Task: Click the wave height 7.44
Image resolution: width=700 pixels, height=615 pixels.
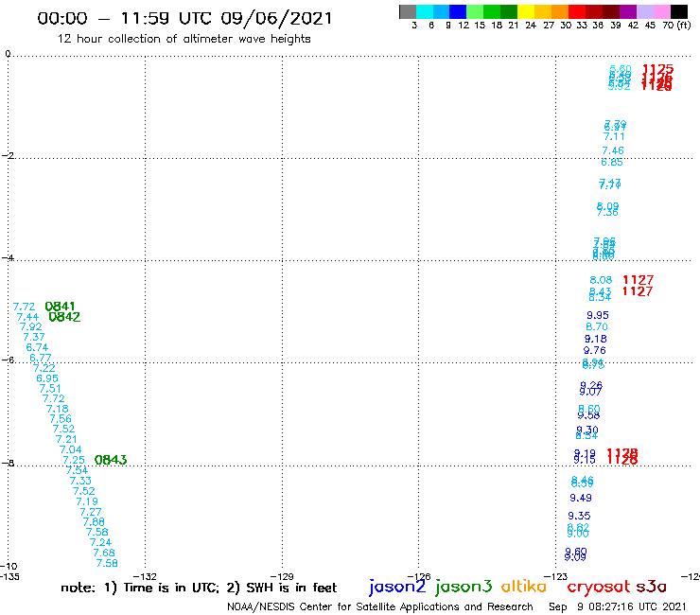Action: pyautogui.click(x=27, y=317)
